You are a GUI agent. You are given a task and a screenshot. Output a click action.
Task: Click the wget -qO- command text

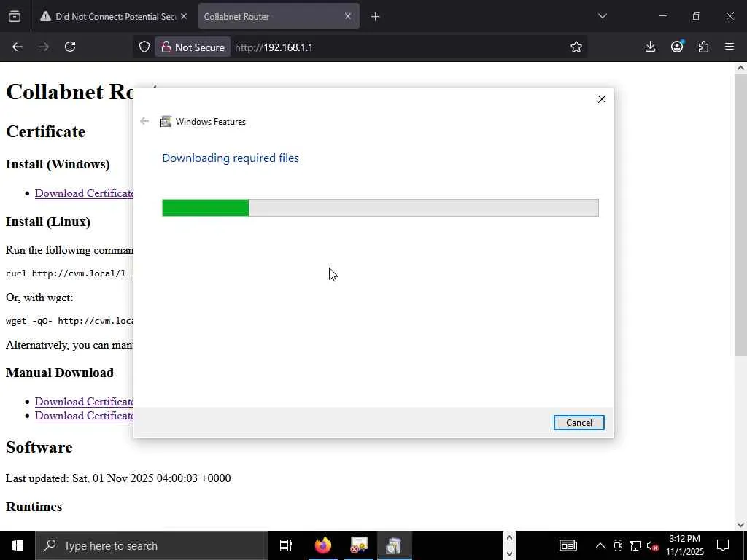point(69,321)
